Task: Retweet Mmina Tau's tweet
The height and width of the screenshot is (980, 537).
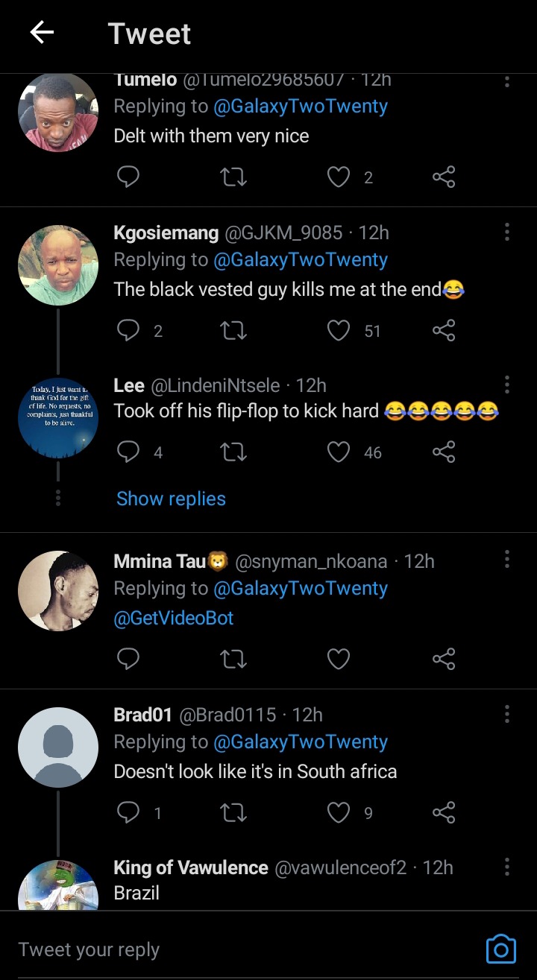Action: (x=234, y=659)
